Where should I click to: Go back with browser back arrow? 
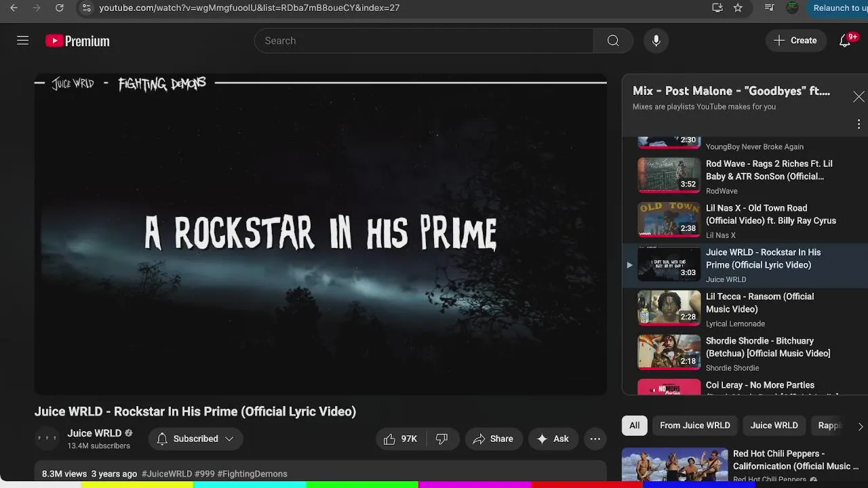click(x=14, y=8)
